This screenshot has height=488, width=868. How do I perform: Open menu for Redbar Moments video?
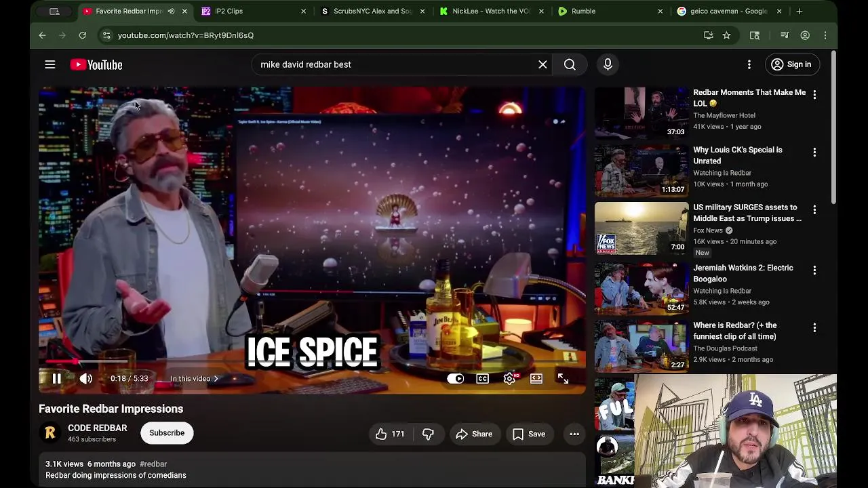tap(814, 95)
